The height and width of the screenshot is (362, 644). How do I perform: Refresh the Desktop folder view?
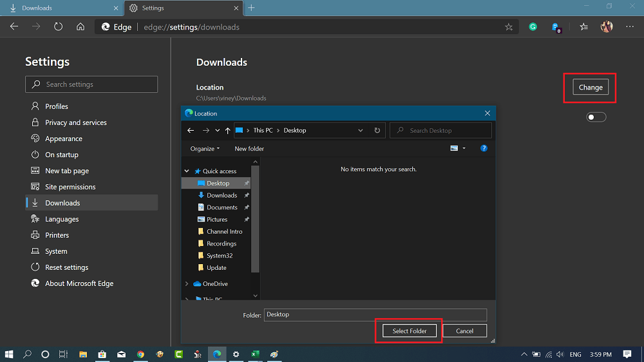(x=377, y=130)
